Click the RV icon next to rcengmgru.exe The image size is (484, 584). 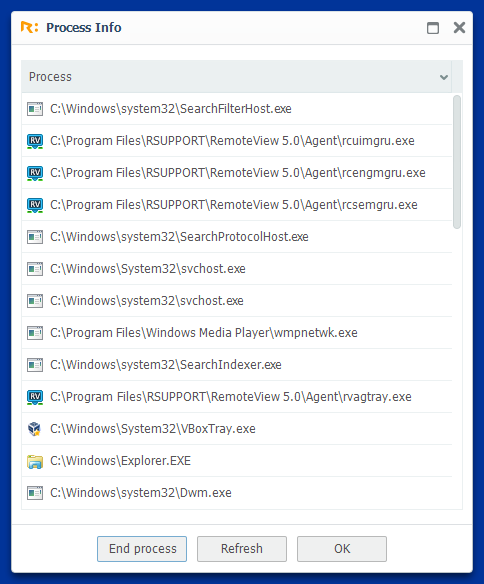coord(35,173)
